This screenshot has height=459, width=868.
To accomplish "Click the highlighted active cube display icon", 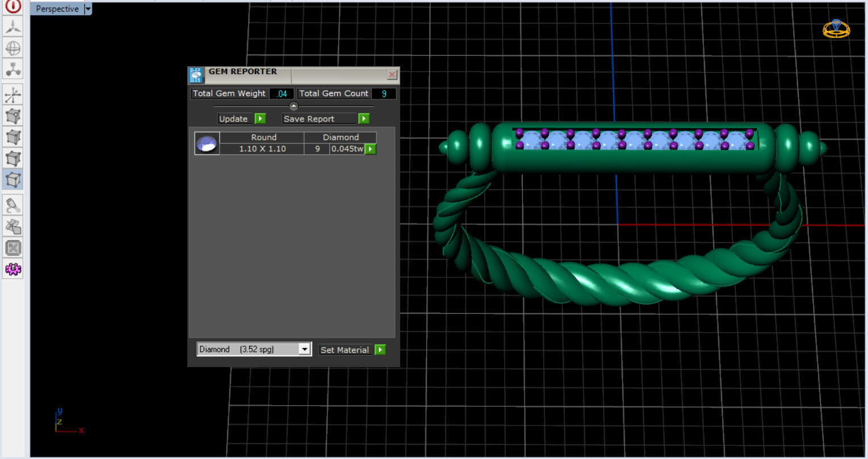I will coord(13,179).
